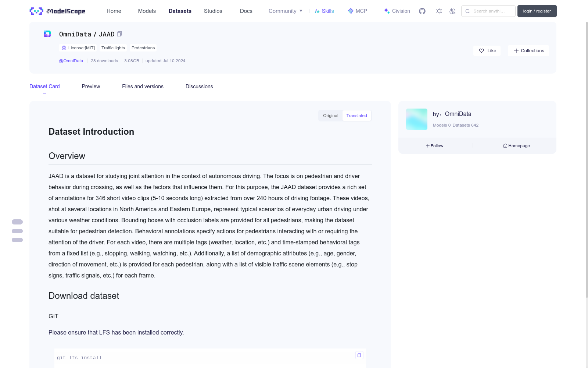Viewport: 588px width, 368px height.
Task: Open OmniData author name in sidebar
Action: tap(458, 114)
